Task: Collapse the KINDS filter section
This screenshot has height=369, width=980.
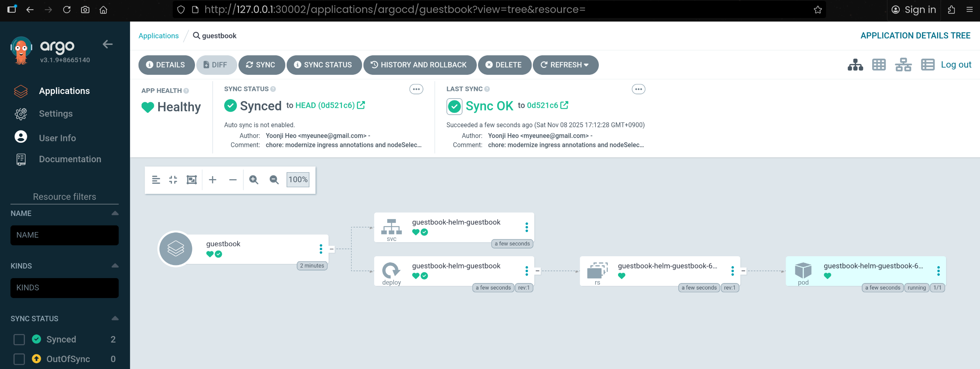Action: tap(115, 266)
